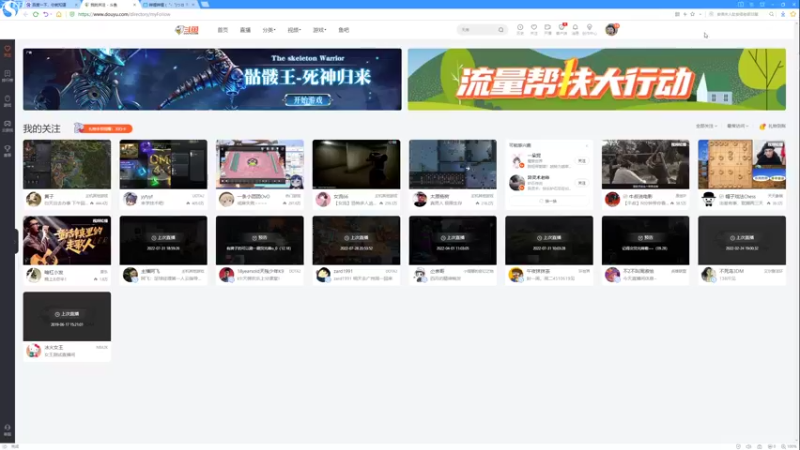Open the 最常访问 sort dropdown
This screenshot has width=800, height=450.
(737, 126)
